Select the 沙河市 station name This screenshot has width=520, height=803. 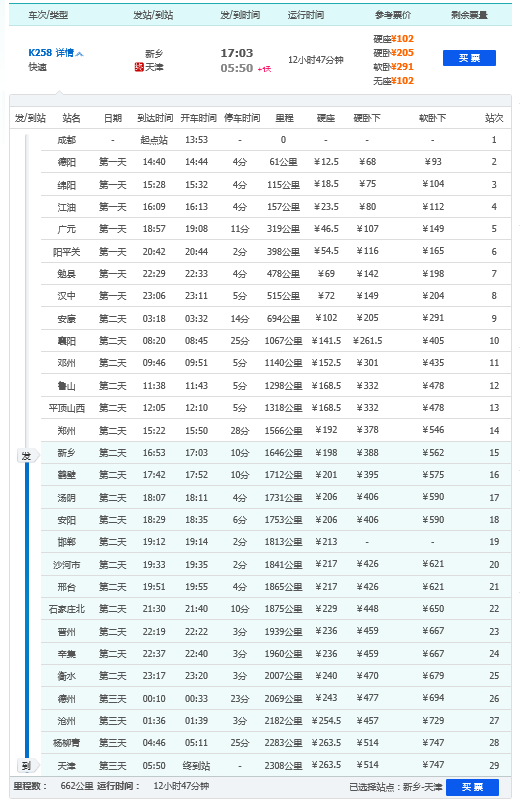coord(67,565)
